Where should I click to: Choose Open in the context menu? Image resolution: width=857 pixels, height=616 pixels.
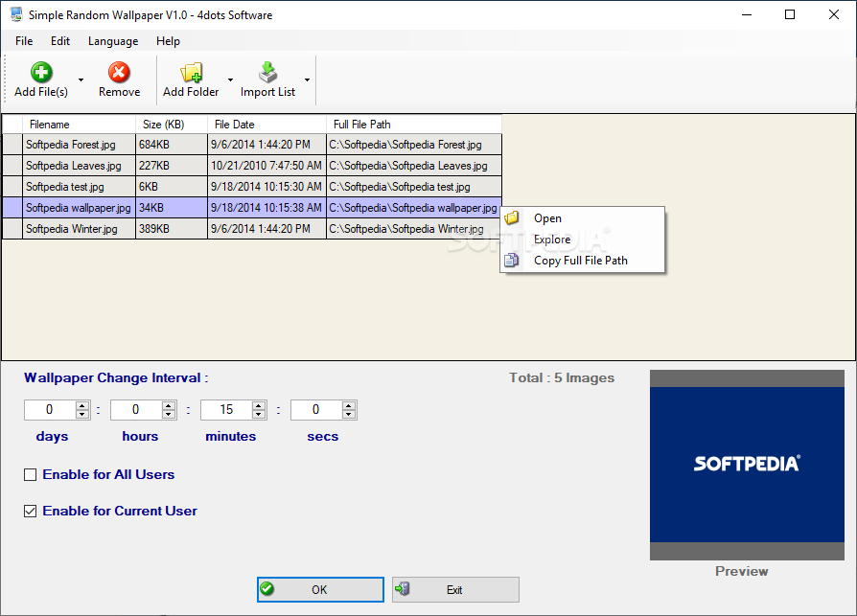[583, 217]
